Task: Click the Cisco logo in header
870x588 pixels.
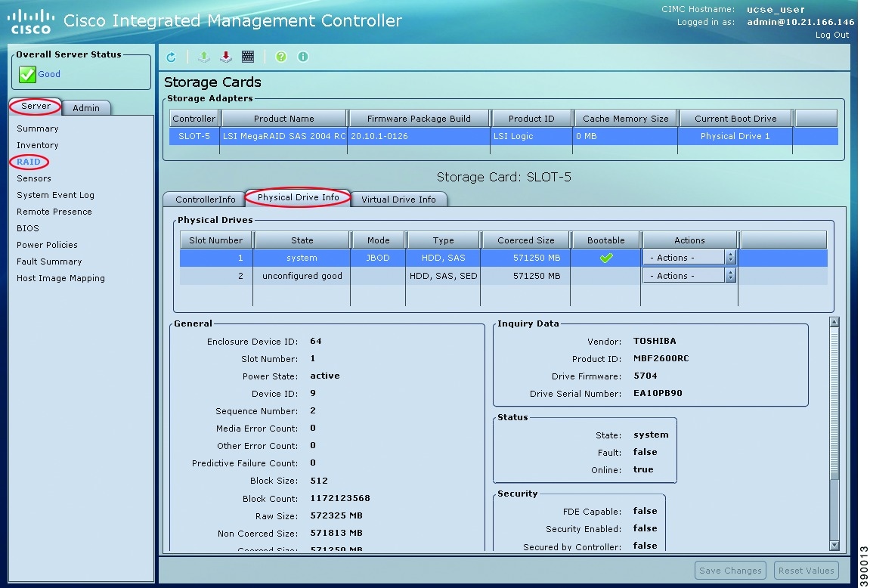Action: [x=31, y=21]
